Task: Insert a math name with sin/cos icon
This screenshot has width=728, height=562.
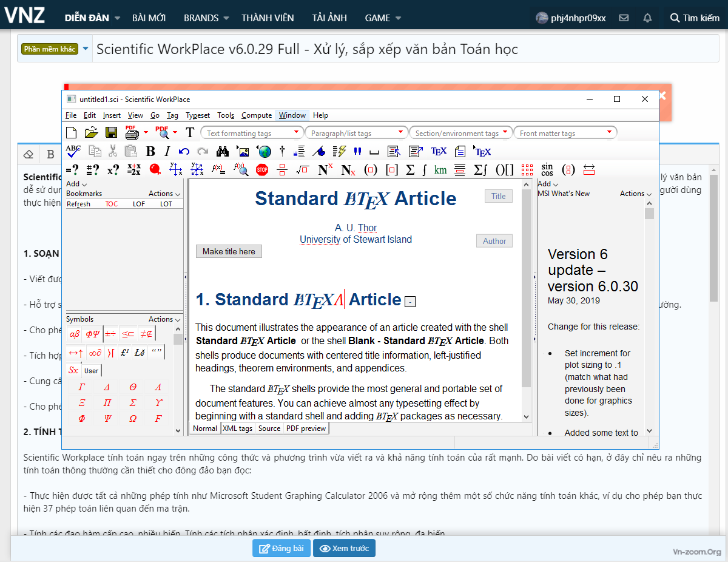Action: click(x=547, y=170)
